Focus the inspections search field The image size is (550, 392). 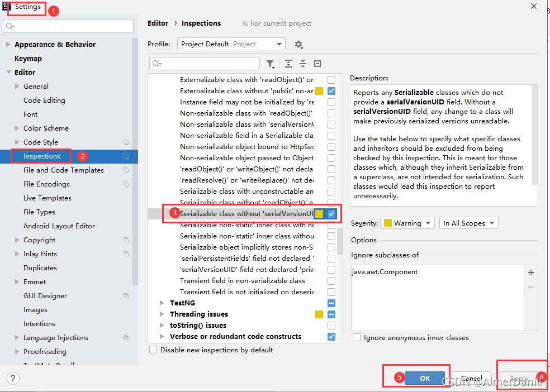click(x=205, y=64)
